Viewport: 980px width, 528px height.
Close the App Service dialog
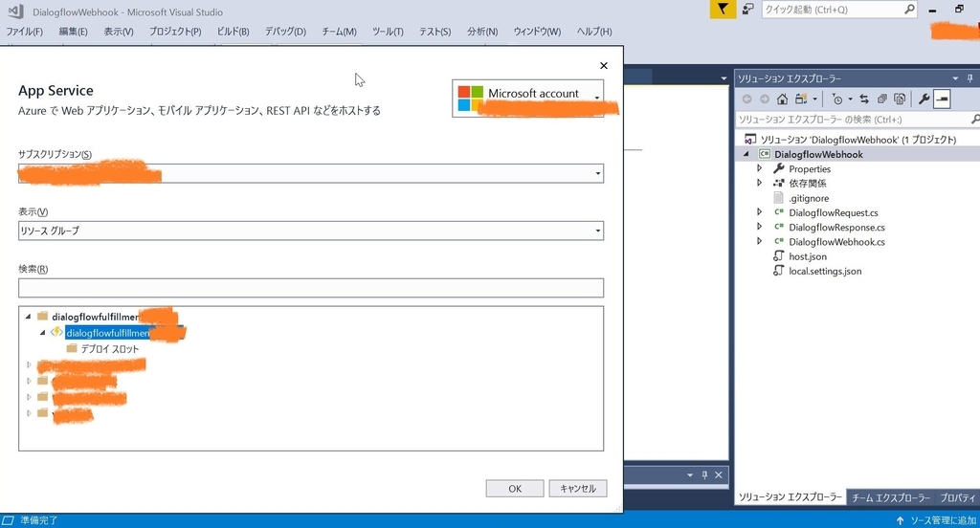pyautogui.click(x=603, y=65)
